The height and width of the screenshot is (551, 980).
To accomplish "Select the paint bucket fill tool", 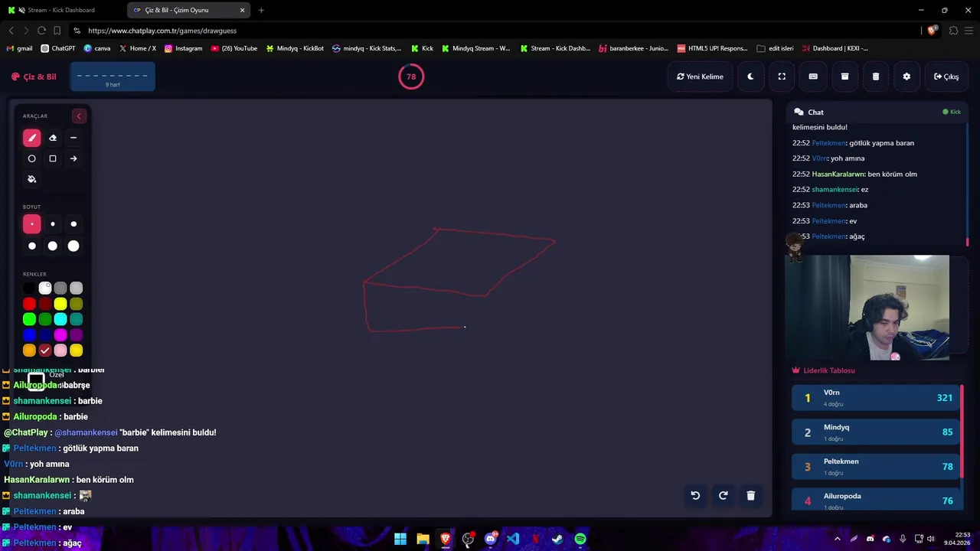I will [31, 179].
